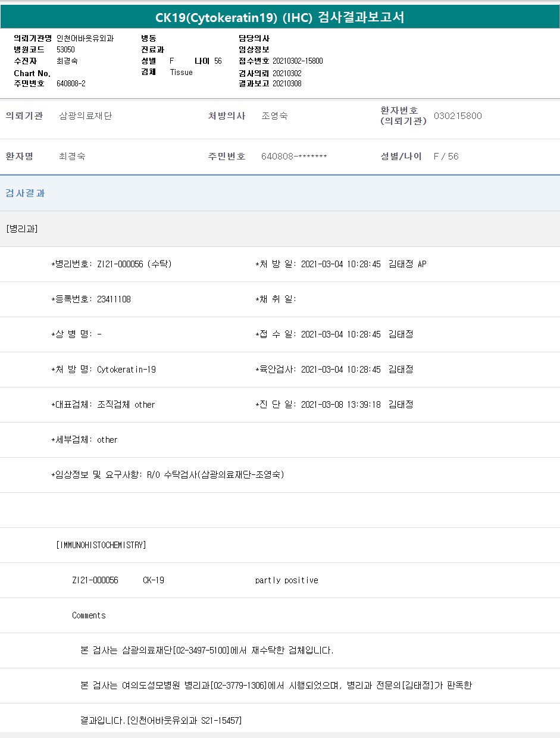Click the 환자번호 value 030215800

click(x=458, y=116)
